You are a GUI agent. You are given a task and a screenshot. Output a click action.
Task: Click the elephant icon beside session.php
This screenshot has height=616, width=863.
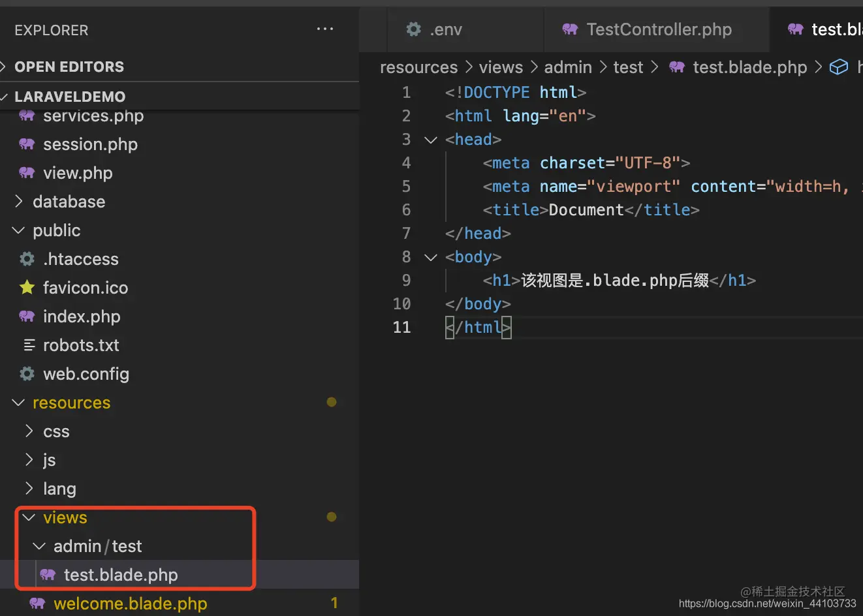click(x=27, y=144)
